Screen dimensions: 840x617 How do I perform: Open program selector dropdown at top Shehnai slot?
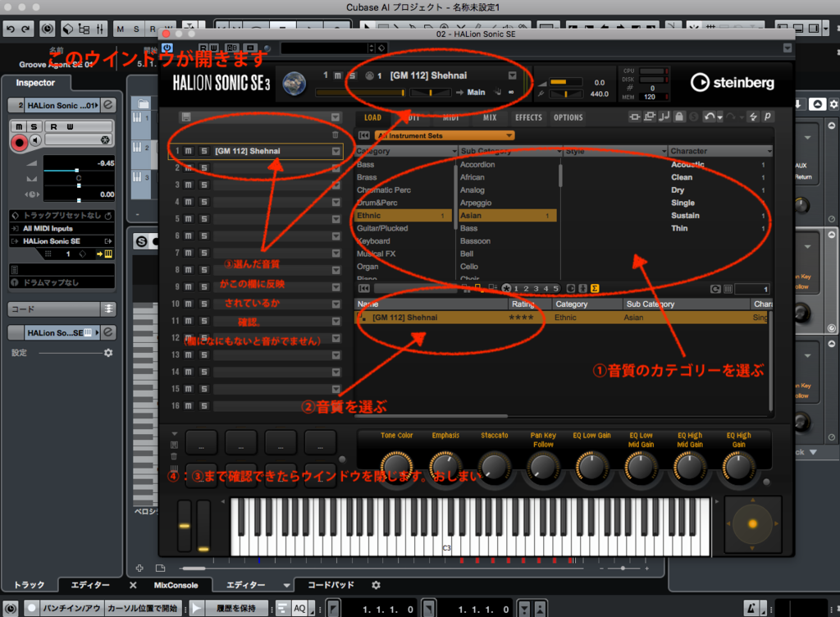coord(512,75)
